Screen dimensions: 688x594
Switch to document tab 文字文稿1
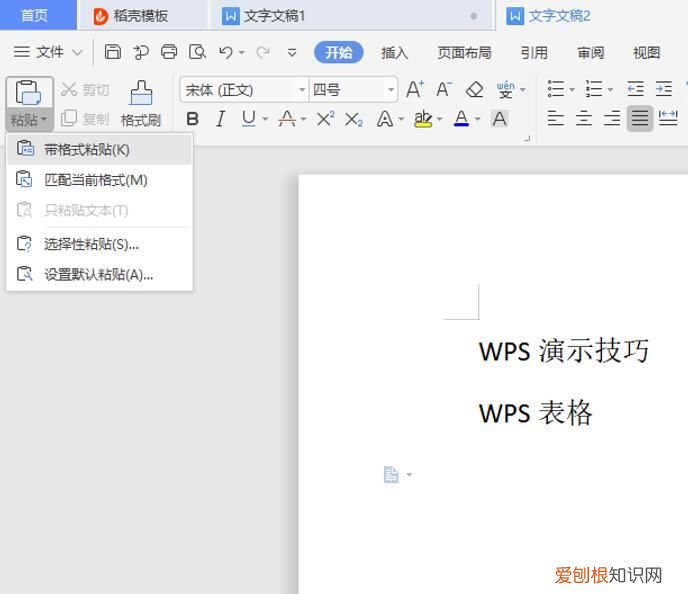(351, 16)
